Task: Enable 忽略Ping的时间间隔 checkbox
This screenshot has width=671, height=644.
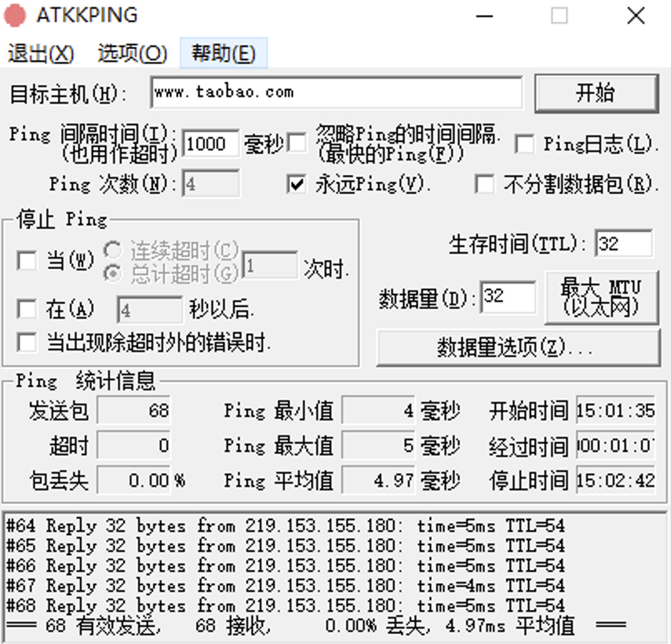Action: coord(297,143)
